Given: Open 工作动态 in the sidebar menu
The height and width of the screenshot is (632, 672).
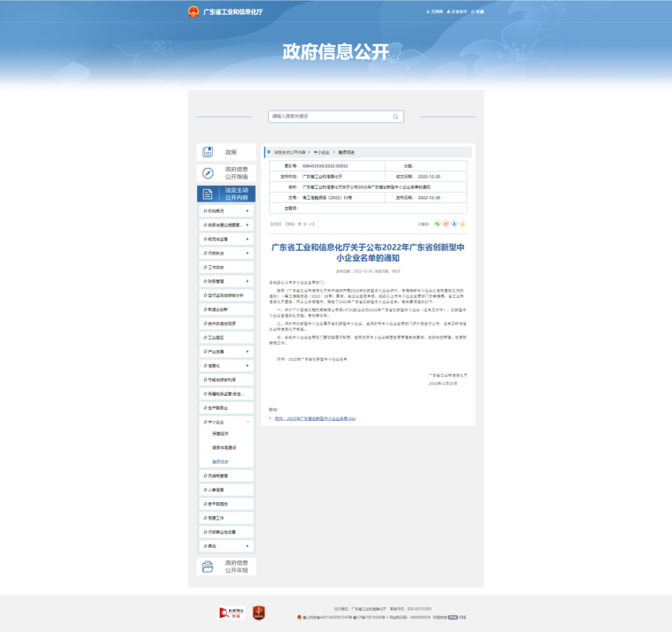Looking at the screenshot, I should [x=216, y=267].
